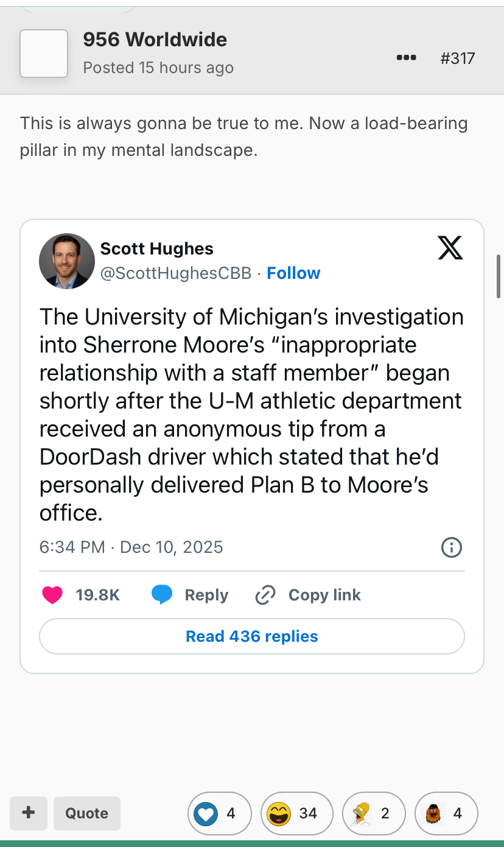Click Scott Hughes' profile photo
504x847 pixels.
[67, 261]
